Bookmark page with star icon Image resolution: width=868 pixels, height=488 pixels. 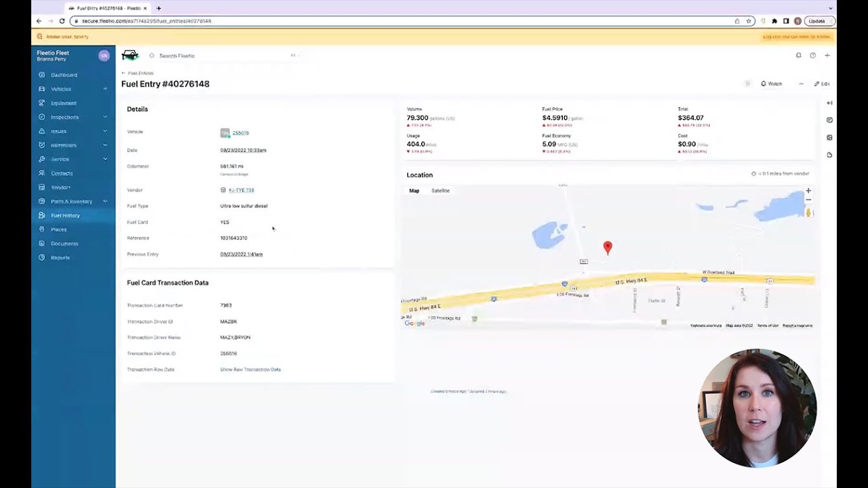[x=749, y=21]
